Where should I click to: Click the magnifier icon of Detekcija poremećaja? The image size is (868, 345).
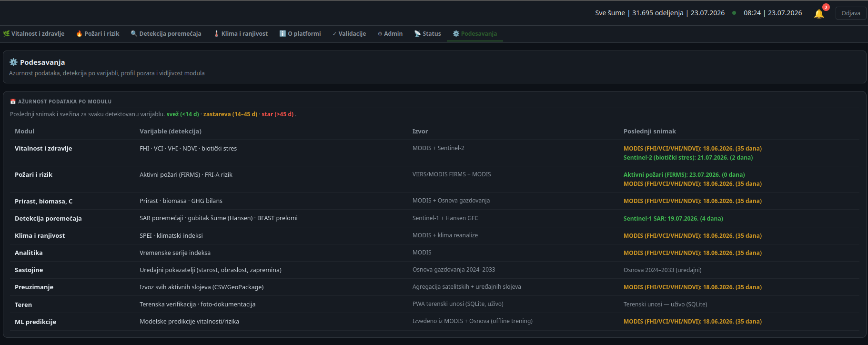pyautogui.click(x=134, y=33)
